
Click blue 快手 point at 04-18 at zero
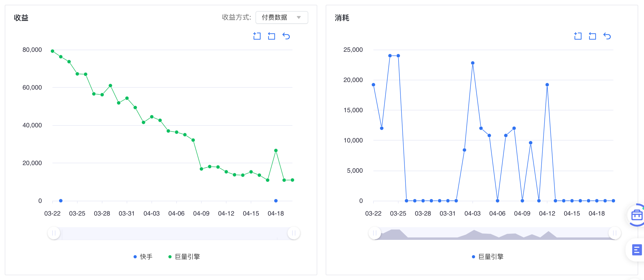276,201
